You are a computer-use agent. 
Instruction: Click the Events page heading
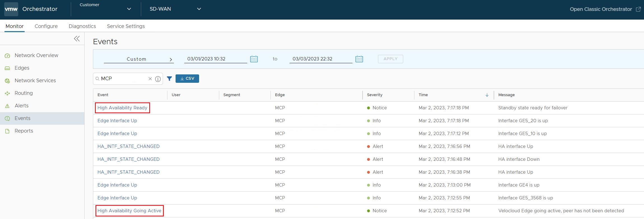pos(105,42)
